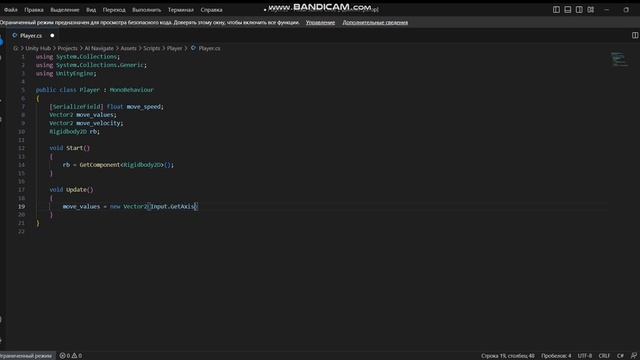Screen dimensions: 640x360
Task: Click notifications icon in status bar
Action: pos(634,356)
